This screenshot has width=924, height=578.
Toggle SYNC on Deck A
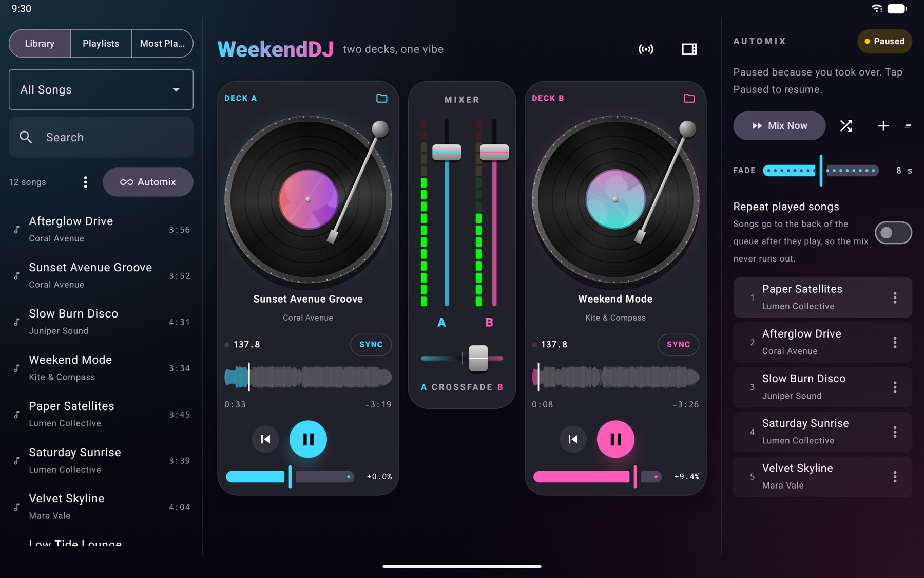[371, 344]
